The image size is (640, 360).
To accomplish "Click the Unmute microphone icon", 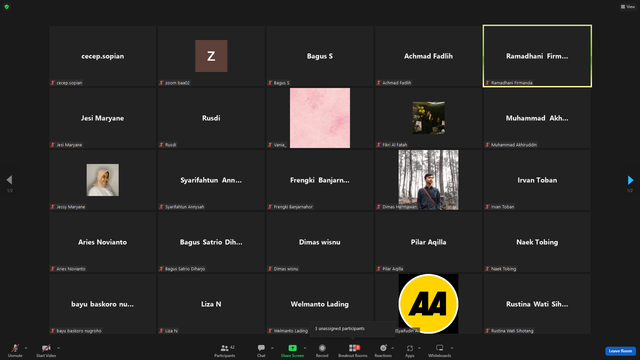I will (x=15, y=348).
